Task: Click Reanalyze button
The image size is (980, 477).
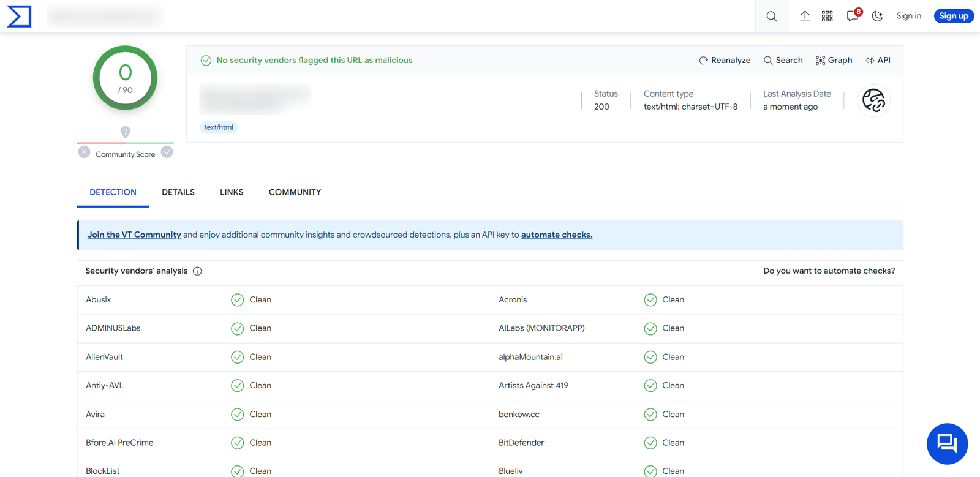Action: pyautogui.click(x=725, y=60)
